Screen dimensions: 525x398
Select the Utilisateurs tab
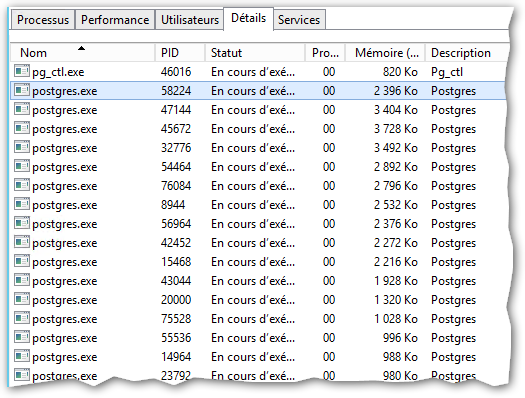click(190, 20)
